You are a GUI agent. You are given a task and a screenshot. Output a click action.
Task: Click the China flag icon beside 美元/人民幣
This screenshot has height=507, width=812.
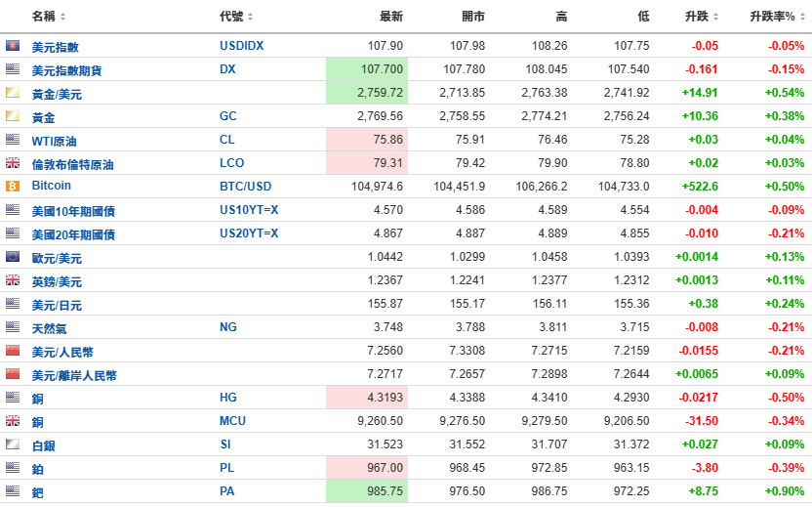tap(13, 350)
